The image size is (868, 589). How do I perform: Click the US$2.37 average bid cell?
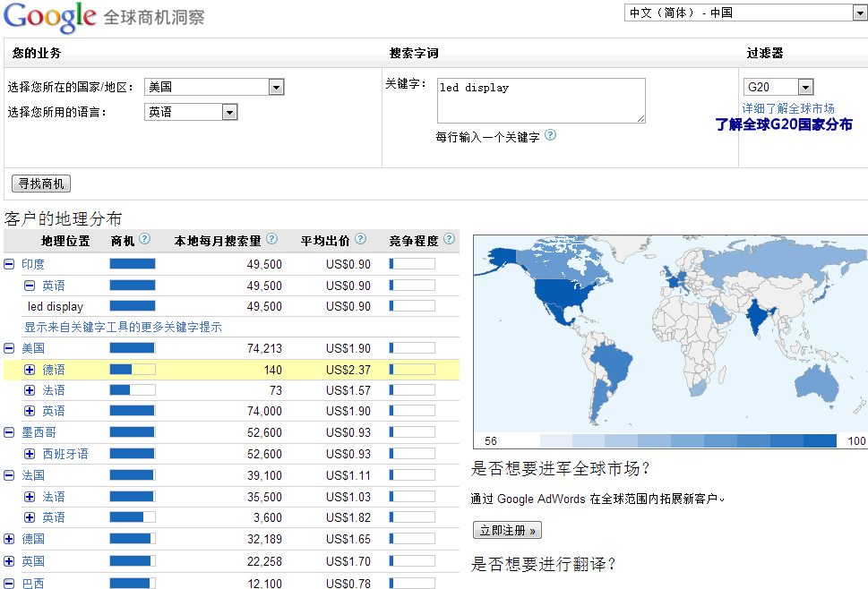pos(348,370)
